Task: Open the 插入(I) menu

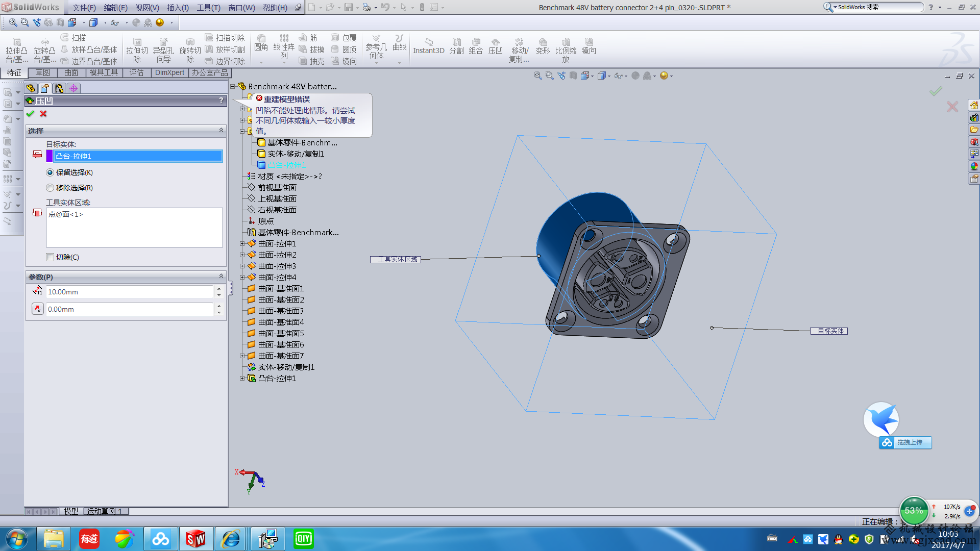Action: [x=178, y=8]
